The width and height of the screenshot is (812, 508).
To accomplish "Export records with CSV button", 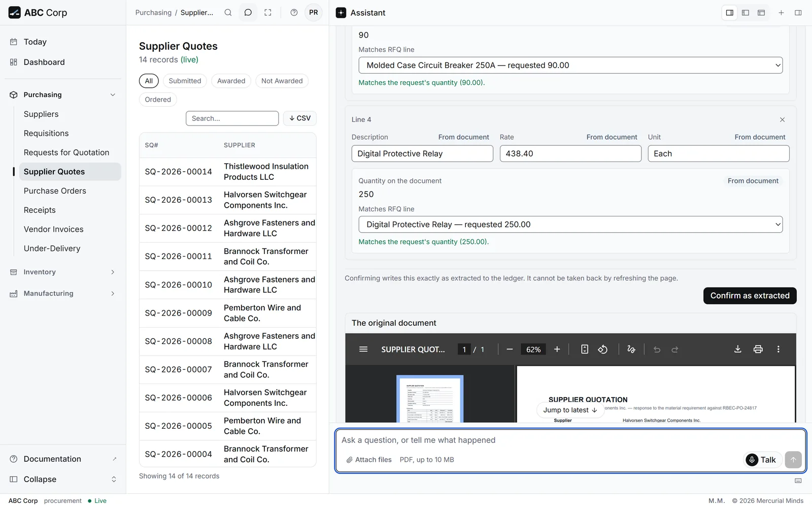I will (x=300, y=118).
